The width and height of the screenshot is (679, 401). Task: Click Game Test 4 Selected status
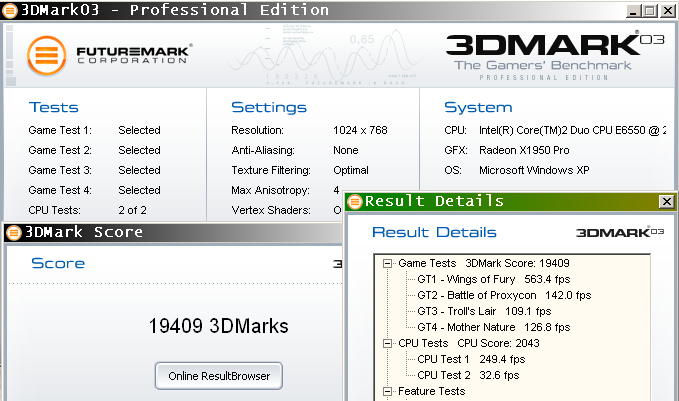139,190
